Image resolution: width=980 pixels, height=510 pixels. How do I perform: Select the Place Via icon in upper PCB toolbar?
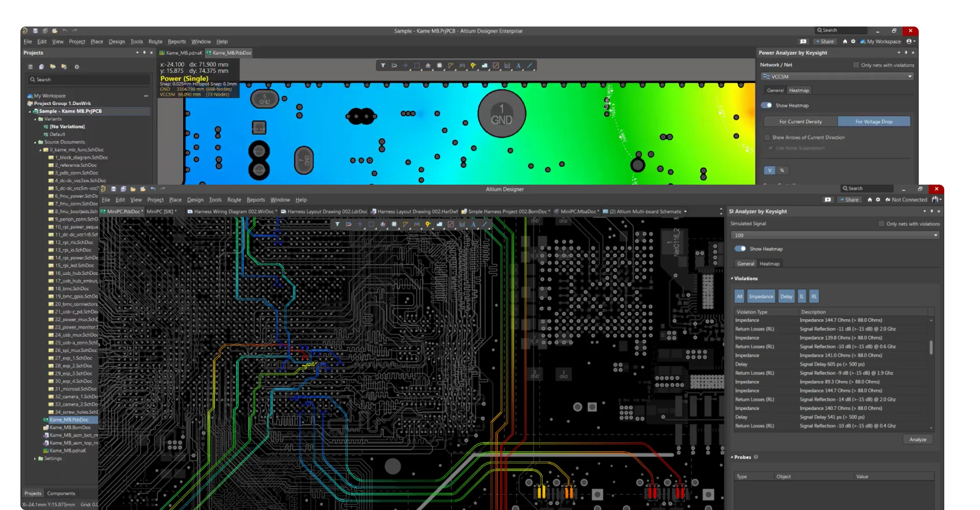473,65
